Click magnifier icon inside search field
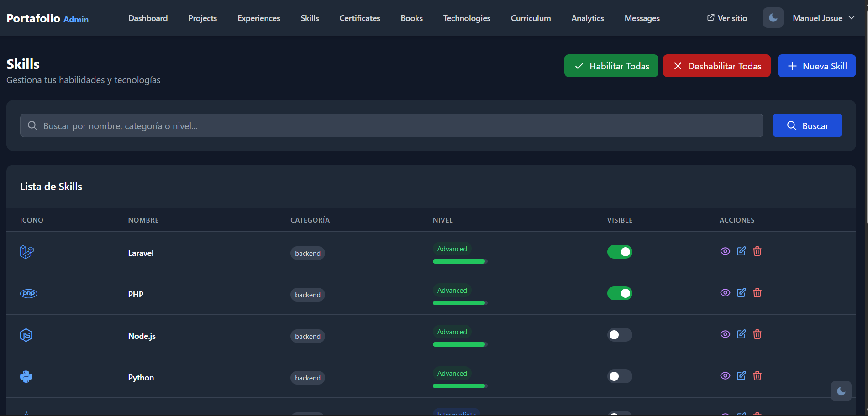Viewport: 868px width, 416px height. pyautogui.click(x=32, y=125)
